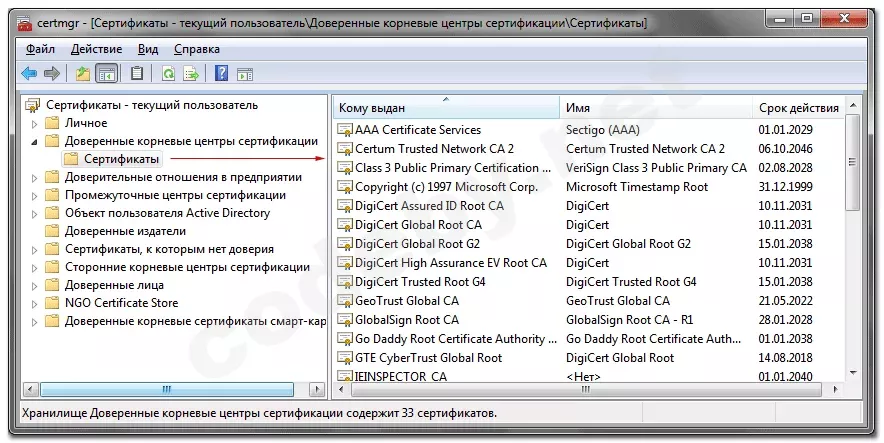Image resolution: width=884 pixels, height=443 pixels.
Task: Click the expiry date 31.12.1999
Action: click(x=785, y=187)
